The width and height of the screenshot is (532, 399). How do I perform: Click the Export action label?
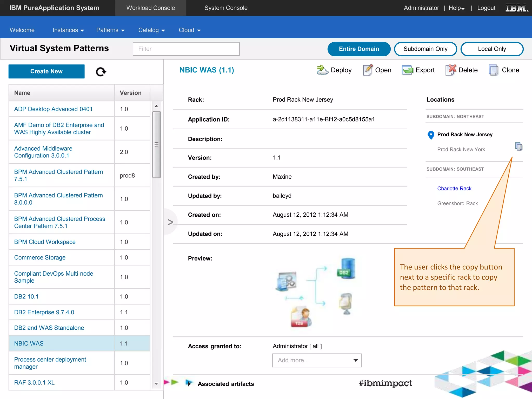click(425, 70)
